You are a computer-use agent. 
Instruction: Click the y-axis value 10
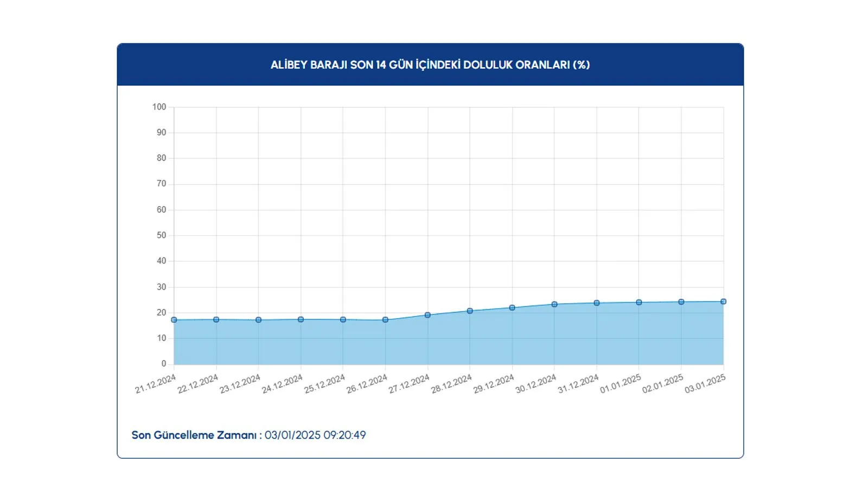pyautogui.click(x=162, y=338)
